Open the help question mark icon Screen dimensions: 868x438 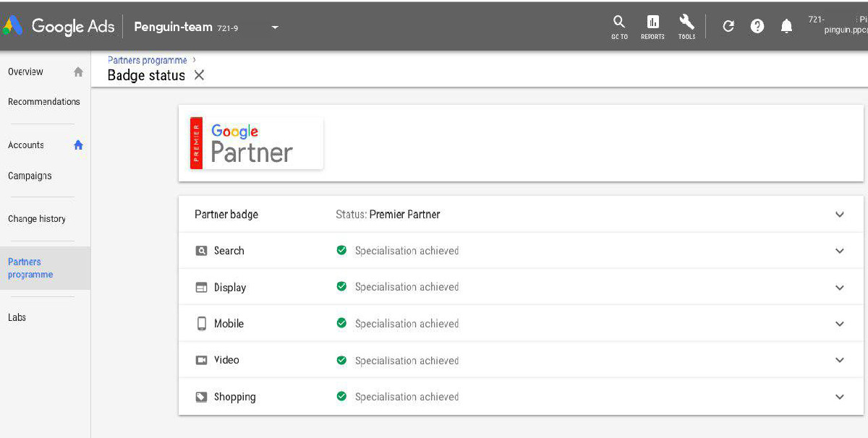click(x=757, y=27)
